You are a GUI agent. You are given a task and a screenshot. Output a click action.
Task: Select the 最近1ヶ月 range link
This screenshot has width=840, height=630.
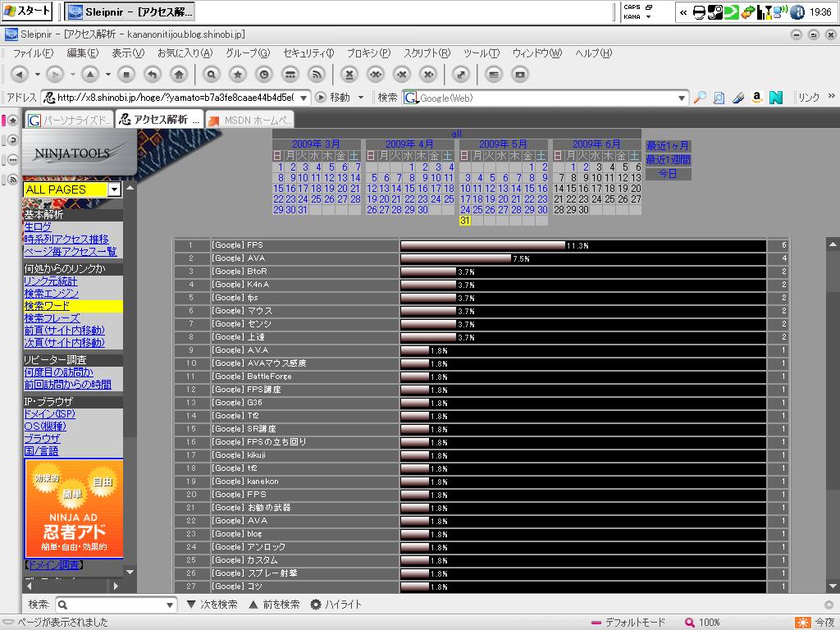668,146
